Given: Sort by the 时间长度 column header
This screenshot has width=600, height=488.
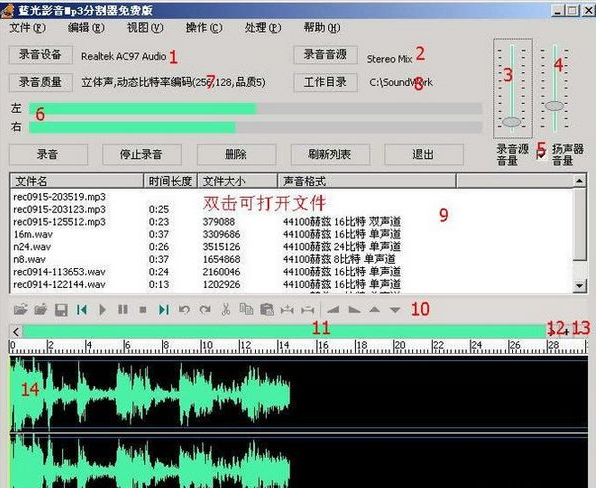Looking at the screenshot, I should 170,181.
